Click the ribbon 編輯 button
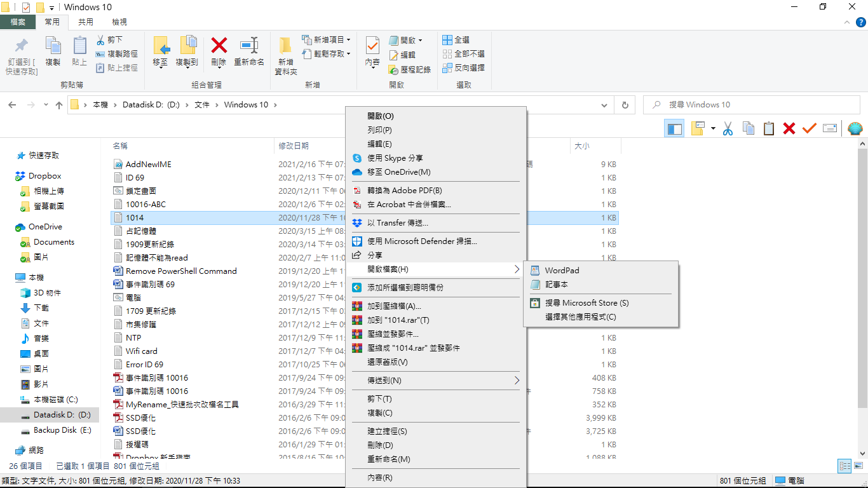 tap(402, 55)
